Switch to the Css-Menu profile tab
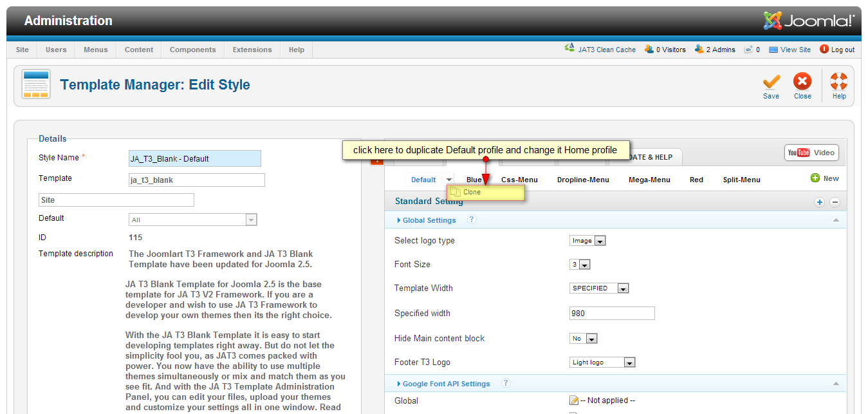The width and height of the screenshot is (868, 414). tap(519, 180)
